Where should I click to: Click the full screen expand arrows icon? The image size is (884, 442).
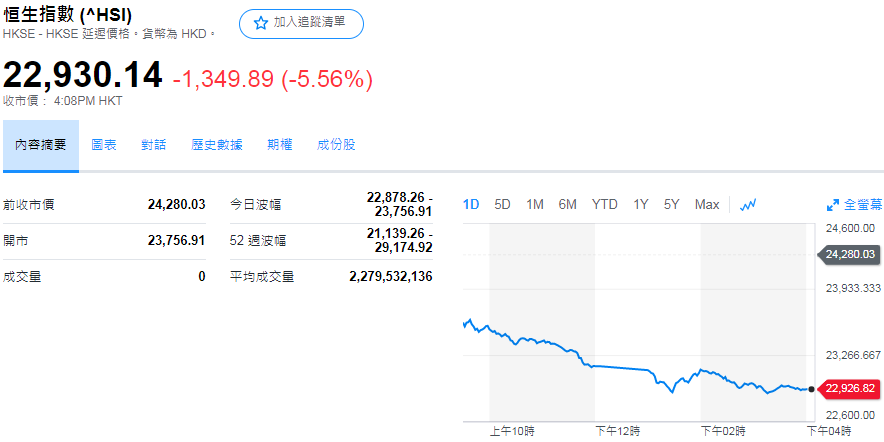point(832,205)
